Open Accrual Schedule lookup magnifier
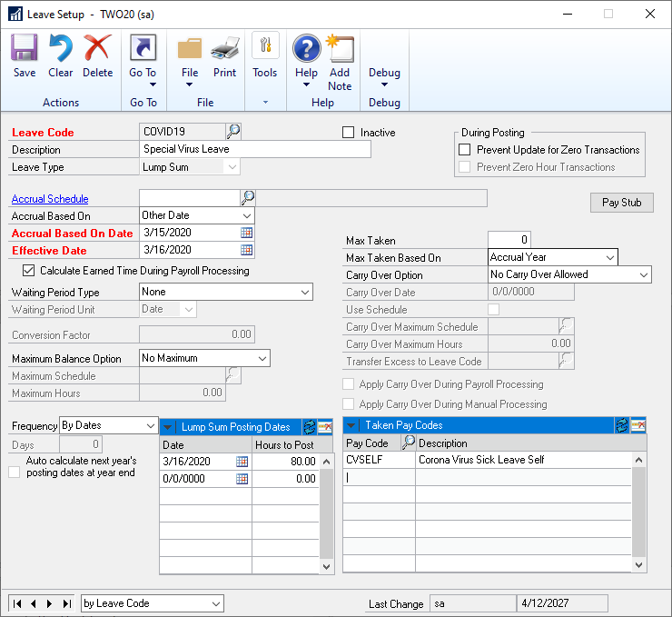 (x=248, y=198)
